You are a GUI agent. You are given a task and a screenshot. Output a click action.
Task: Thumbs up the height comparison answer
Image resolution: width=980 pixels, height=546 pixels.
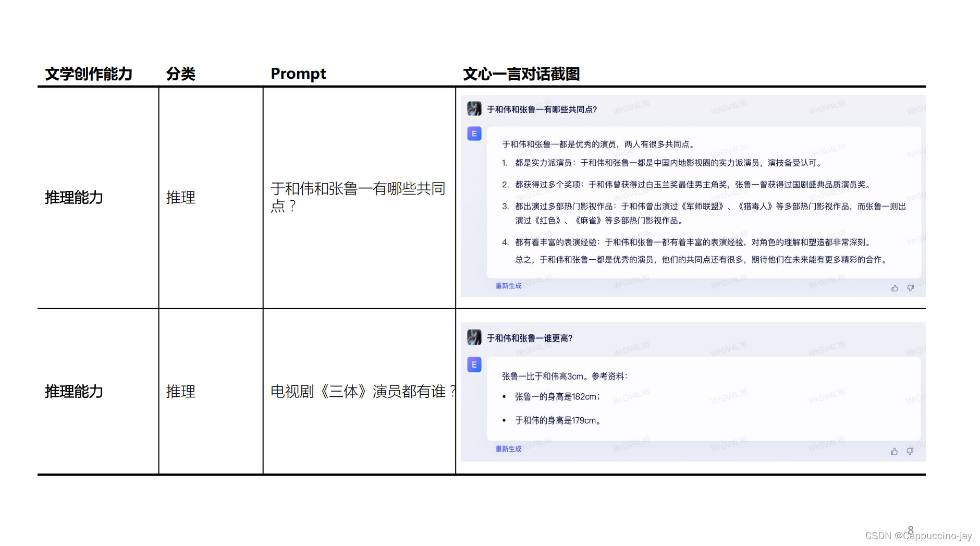[x=894, y=451]
